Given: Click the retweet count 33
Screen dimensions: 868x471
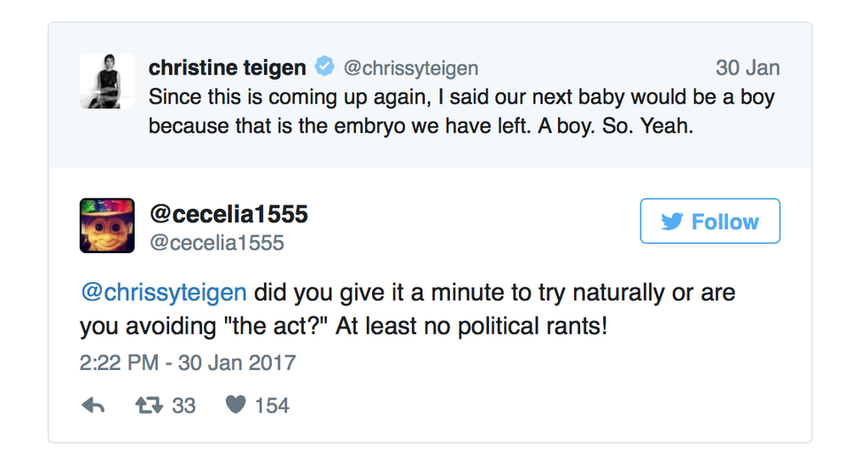Looking at the screenshot, I should (183, 405).
